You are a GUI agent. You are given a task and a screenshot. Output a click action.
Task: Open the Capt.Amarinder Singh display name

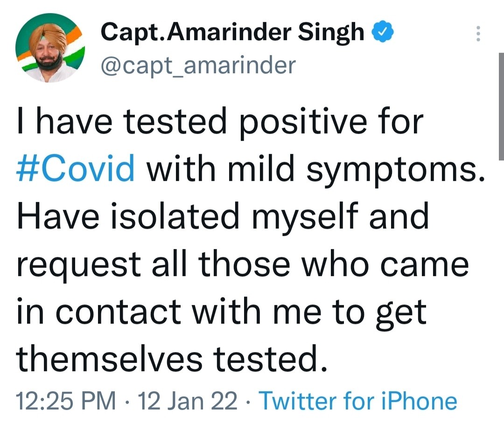(x=232, y=32)
